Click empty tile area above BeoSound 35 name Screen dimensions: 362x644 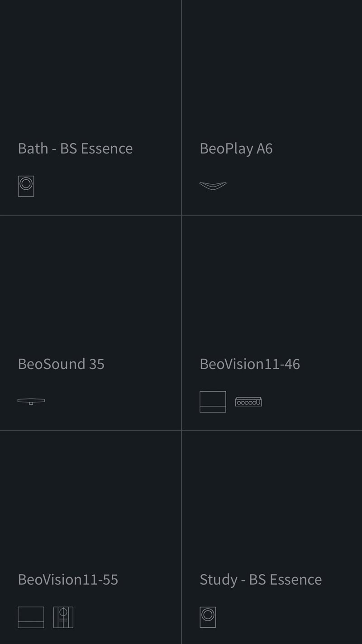tap(90, 285)
